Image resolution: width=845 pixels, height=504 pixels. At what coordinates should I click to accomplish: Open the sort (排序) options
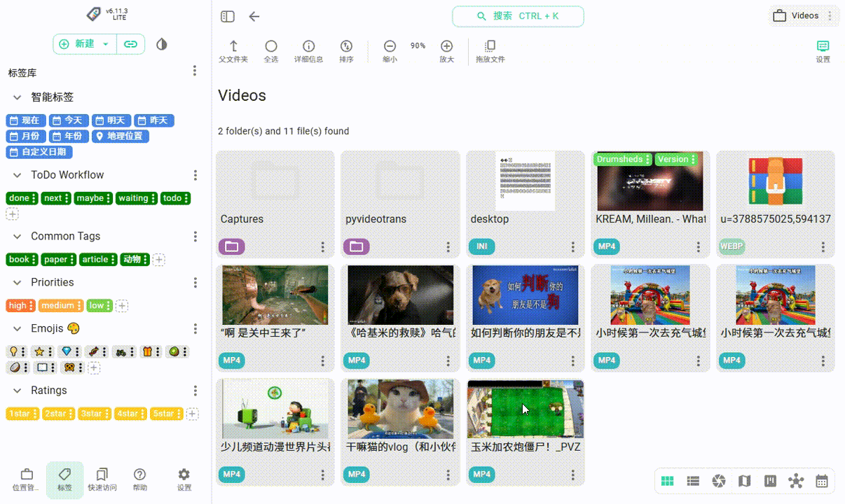346,52
